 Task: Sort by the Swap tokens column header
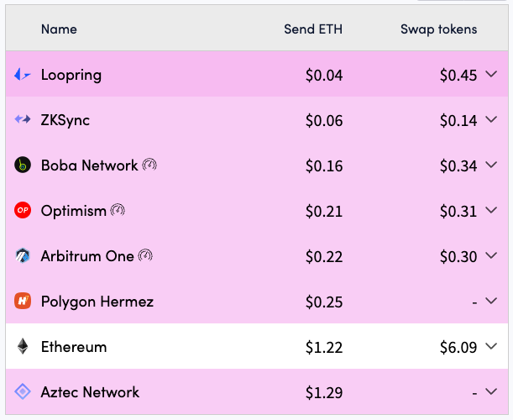click(438, 29)
